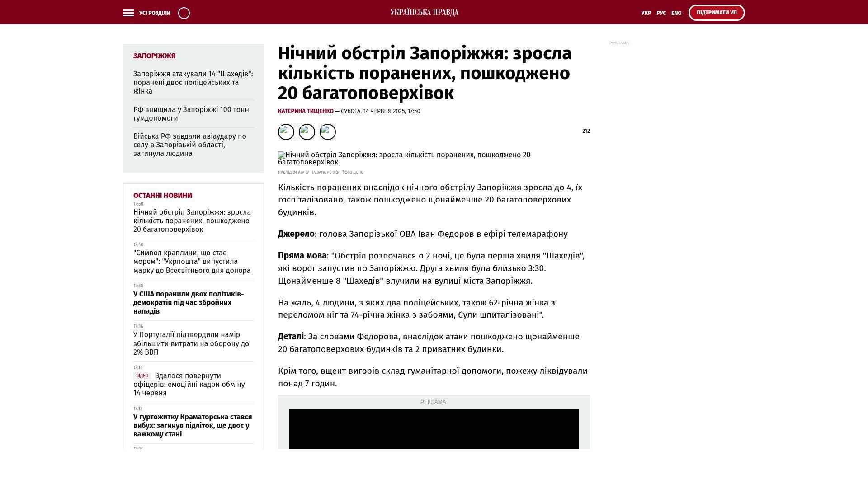Open news about US Democrat politicians wounded
This screenshot has width=868, height=488.
point(189,303)
